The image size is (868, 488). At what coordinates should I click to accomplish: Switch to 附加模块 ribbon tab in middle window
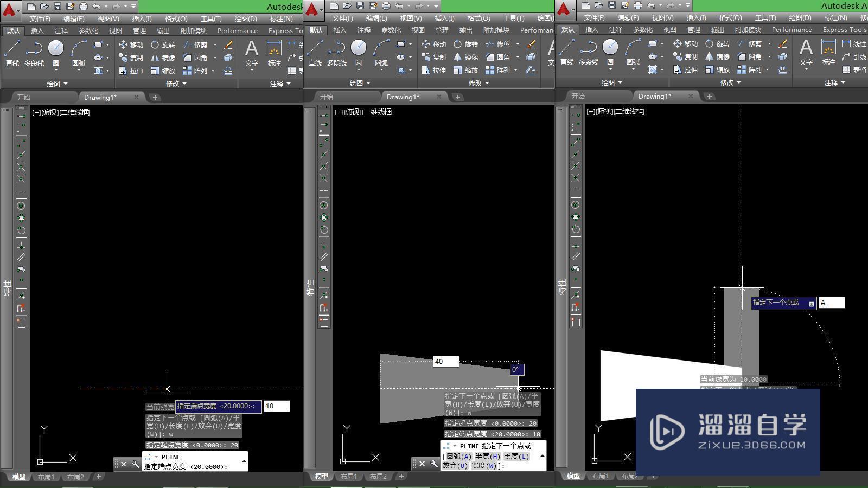pyautogui.click(x=496, y=30)
